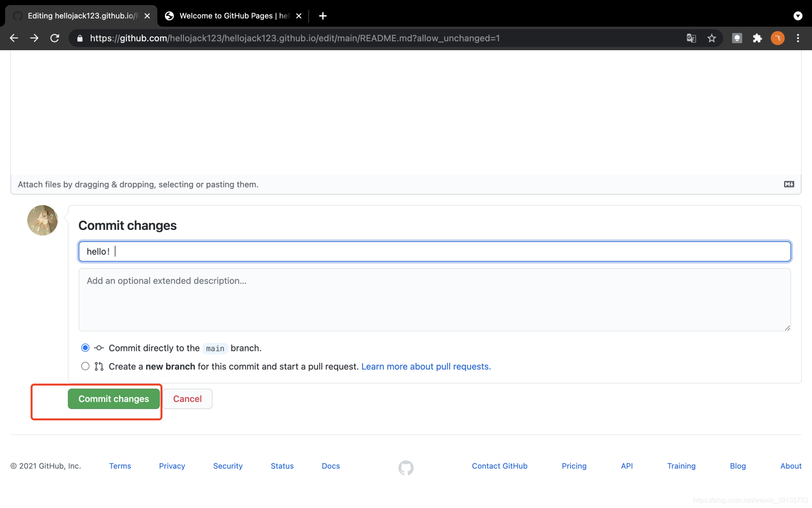Open the Blog footer link
Screen dimensions: 812x508
coord(738,466)
